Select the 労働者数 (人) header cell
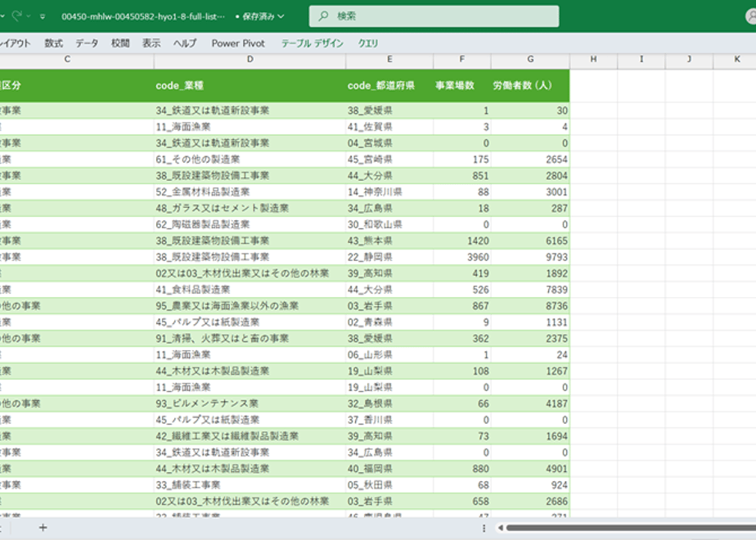This screenshot has width=756, height=540. [530, 86]
